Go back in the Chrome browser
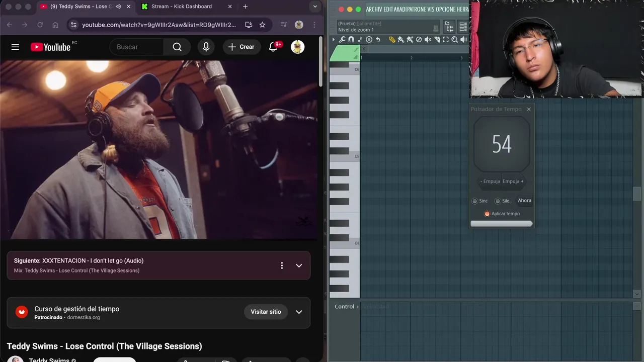644x362 pixels. (9, 25)
